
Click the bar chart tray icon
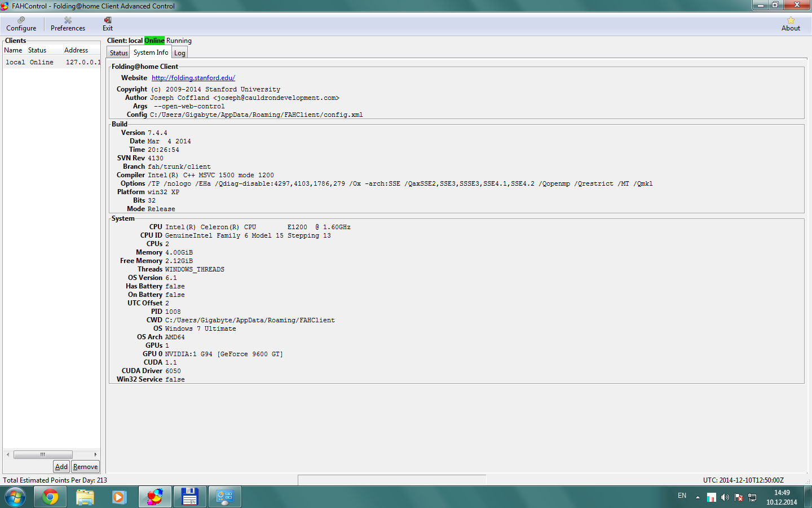click(712, 497)
